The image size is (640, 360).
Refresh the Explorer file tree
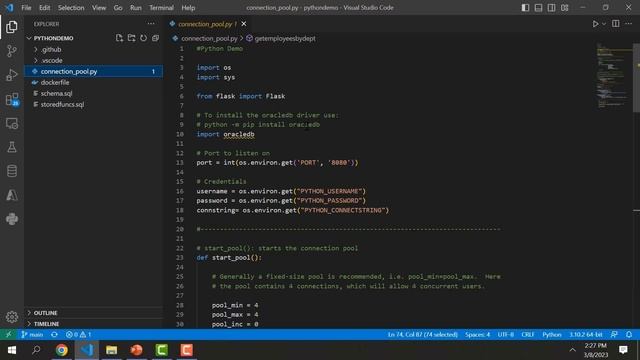click(x=143, y=38)
